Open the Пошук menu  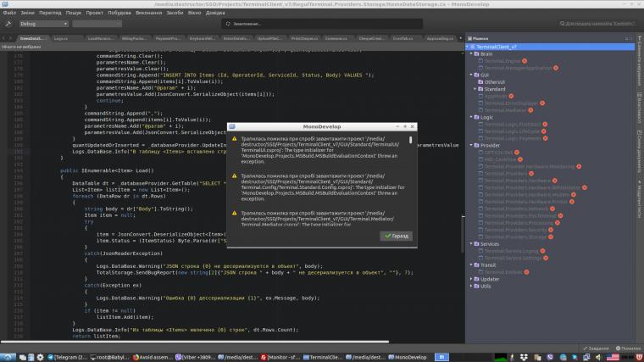click(74, 13)
